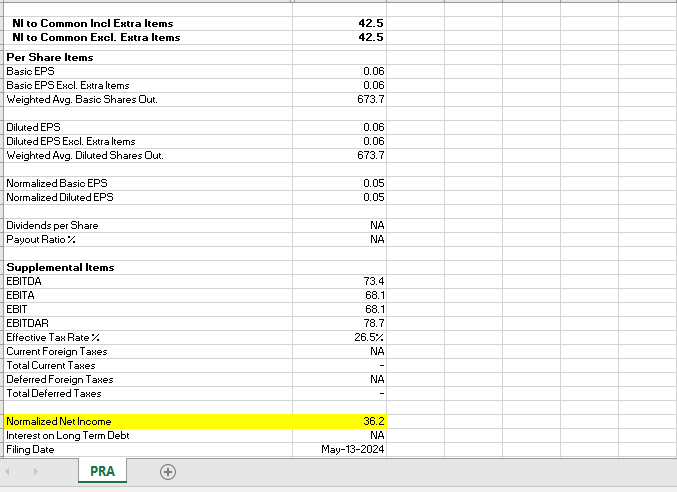Select the 'Total Deferred Taxes' cell

click(x=148, y=394)
